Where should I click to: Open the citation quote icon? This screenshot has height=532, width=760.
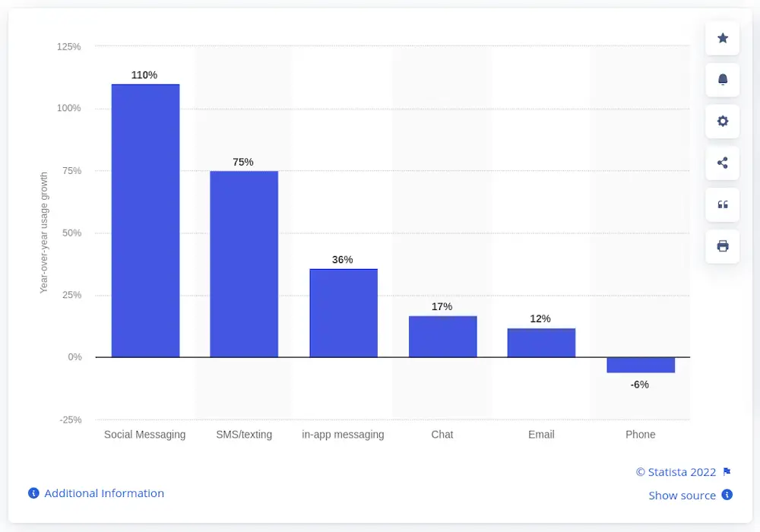[x=722, y=204]
